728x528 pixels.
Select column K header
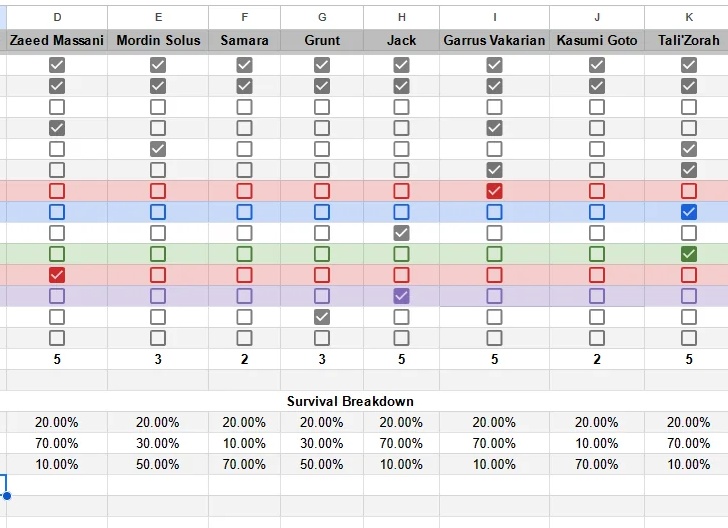pyautogui.click(x=689, y=17)
